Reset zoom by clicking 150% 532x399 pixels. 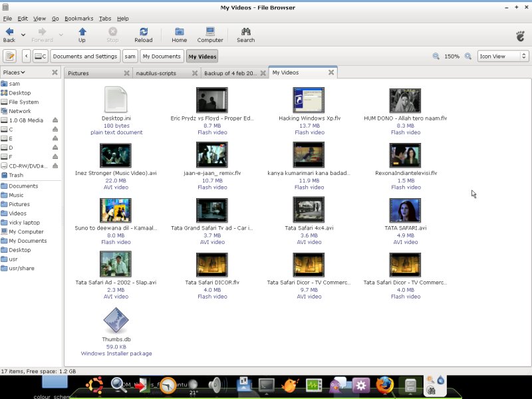point(452,57)
